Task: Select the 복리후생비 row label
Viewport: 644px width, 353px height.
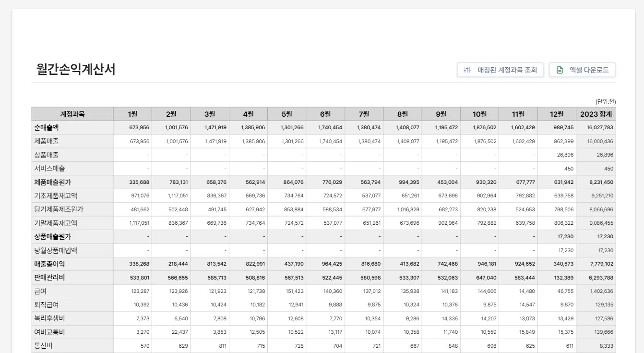Action: [49, 318]
